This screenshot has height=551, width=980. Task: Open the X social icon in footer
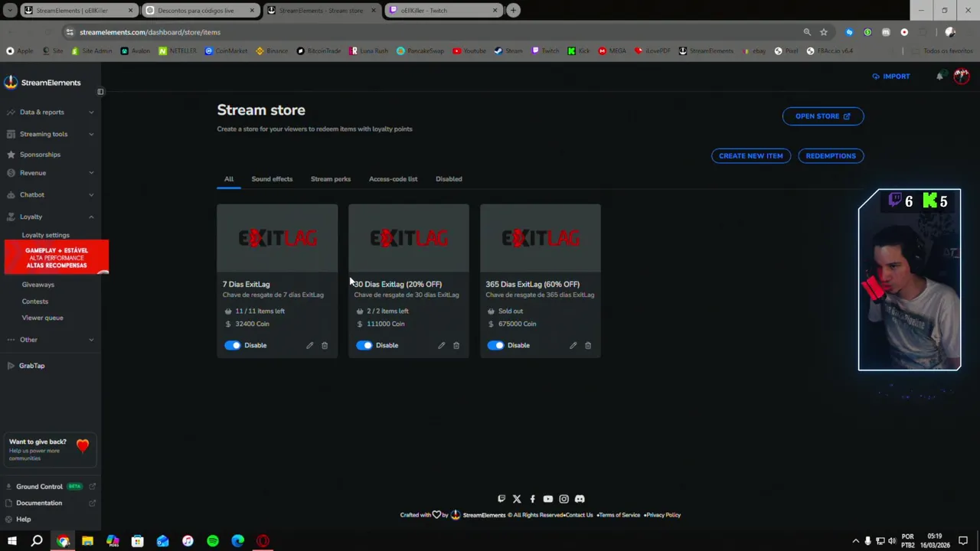tap(517, 499)
